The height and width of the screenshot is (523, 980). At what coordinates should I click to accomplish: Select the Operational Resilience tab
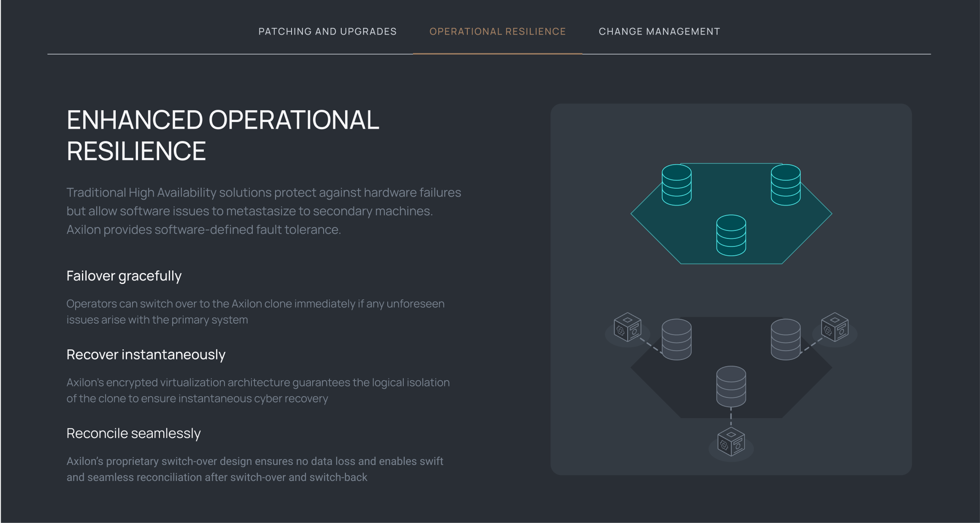[497, 32]
